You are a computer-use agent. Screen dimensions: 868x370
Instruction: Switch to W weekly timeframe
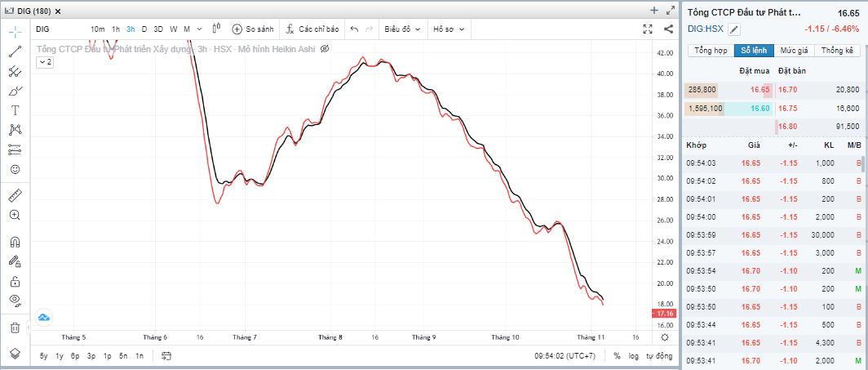pyautogui.click(x=174, y=29)
